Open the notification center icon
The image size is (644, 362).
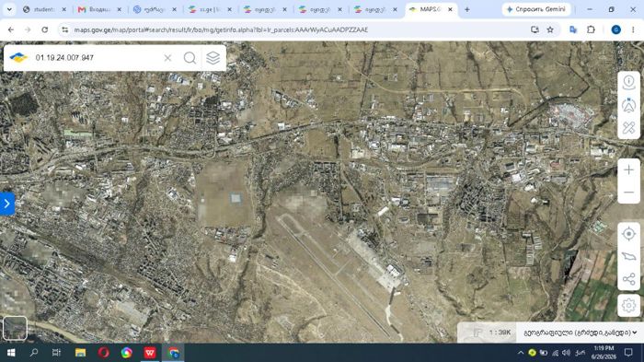tap(628, 353)
